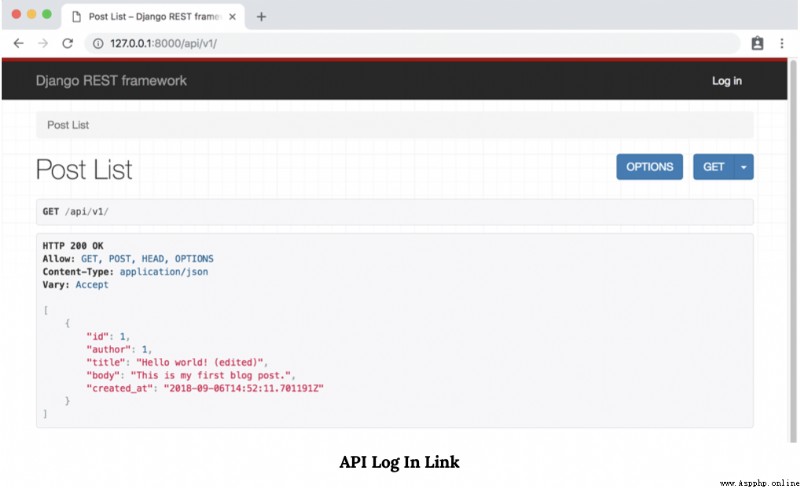Screen dimensions: 800x488
Task: View site info icon in address bar
Action: [97, 43]
